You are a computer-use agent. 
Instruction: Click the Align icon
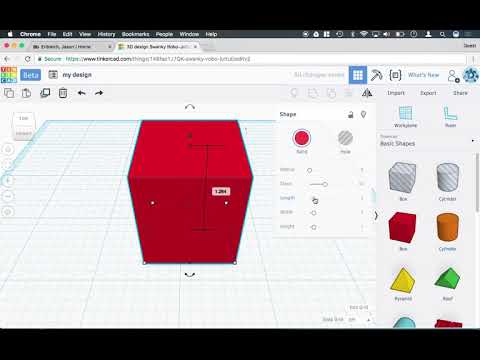(x=348, y=93)
